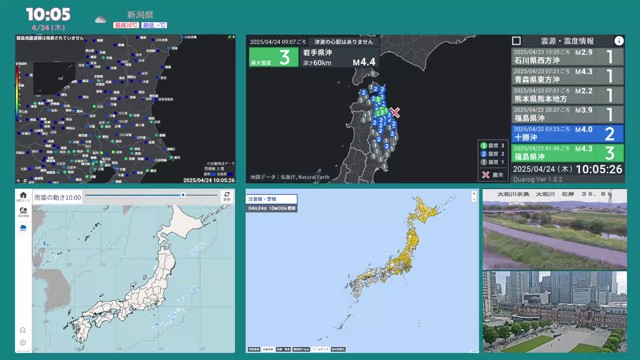Select the green 福島県沖 M4.3 entry
640x360 pixels.
point(567,153)
